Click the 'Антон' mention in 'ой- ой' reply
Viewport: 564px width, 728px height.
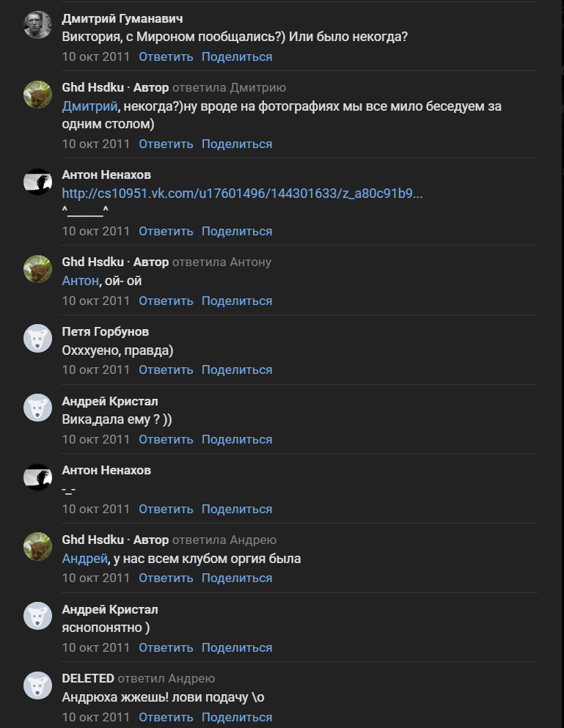tap(81, 281)
